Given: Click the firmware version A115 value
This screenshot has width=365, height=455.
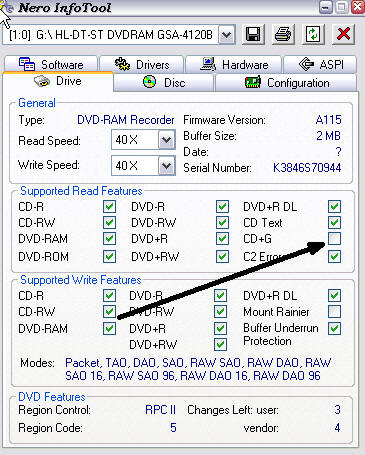Looking at the screenshot, I should point(328,120).
